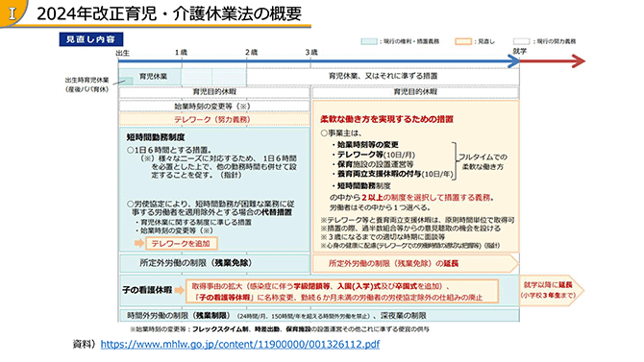Click the 取得事由の拡大 orange bordered box
This screenshot has width=644, height=362.
(342, 291)
